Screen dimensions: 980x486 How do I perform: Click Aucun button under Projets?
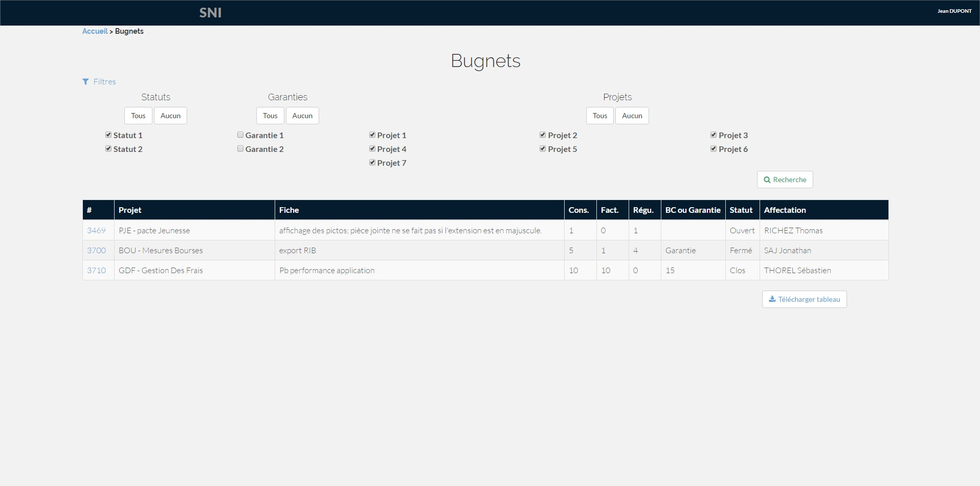click(632, 116)
